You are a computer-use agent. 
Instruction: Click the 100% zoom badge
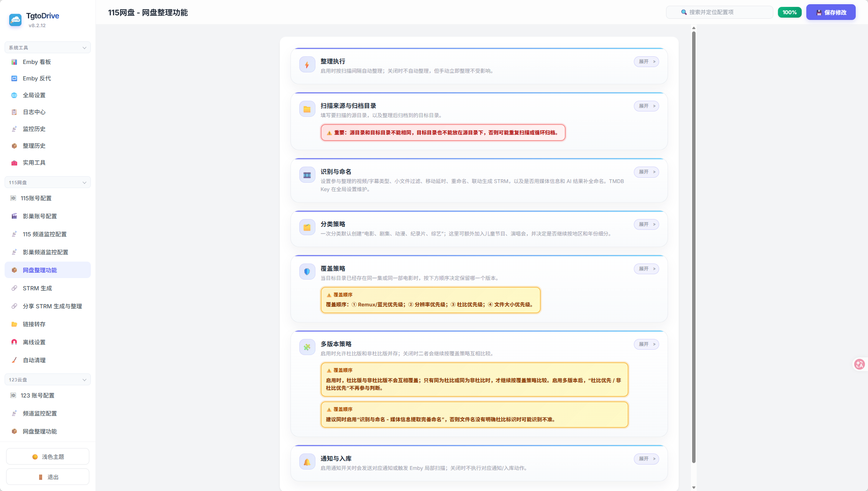pos(789,12)
